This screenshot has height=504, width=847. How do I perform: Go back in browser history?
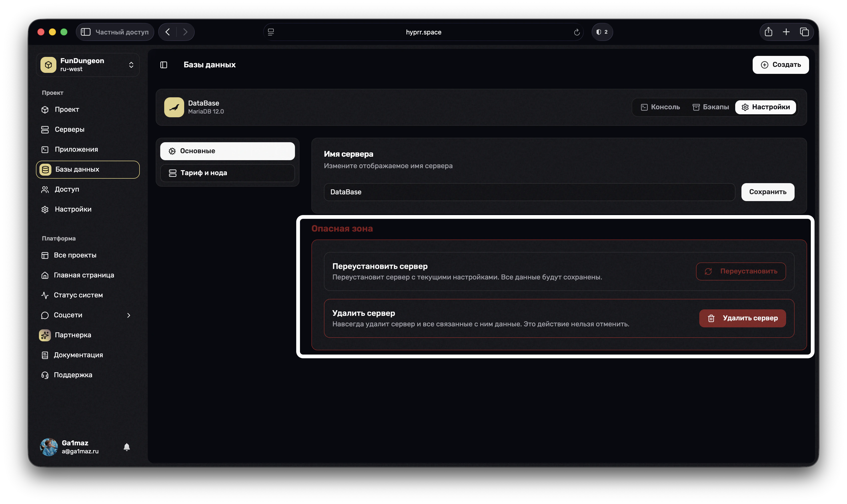[x=167, y=32]
